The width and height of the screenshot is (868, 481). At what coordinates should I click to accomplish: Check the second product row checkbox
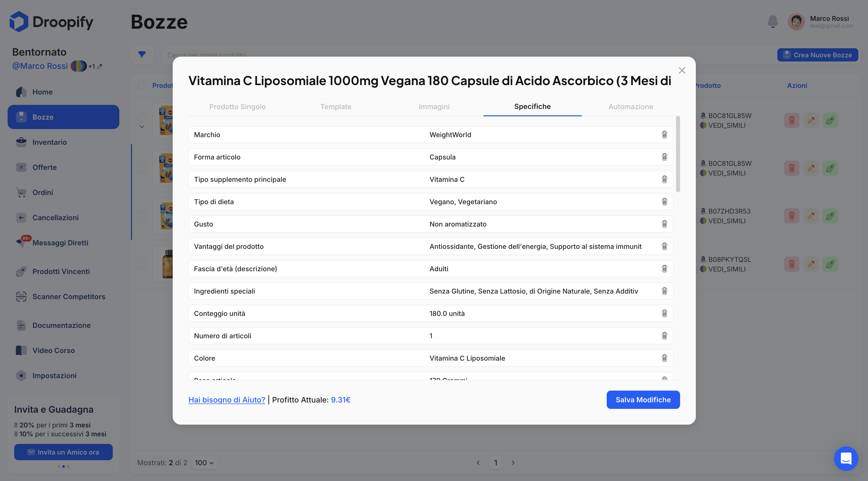coord(142,168)
